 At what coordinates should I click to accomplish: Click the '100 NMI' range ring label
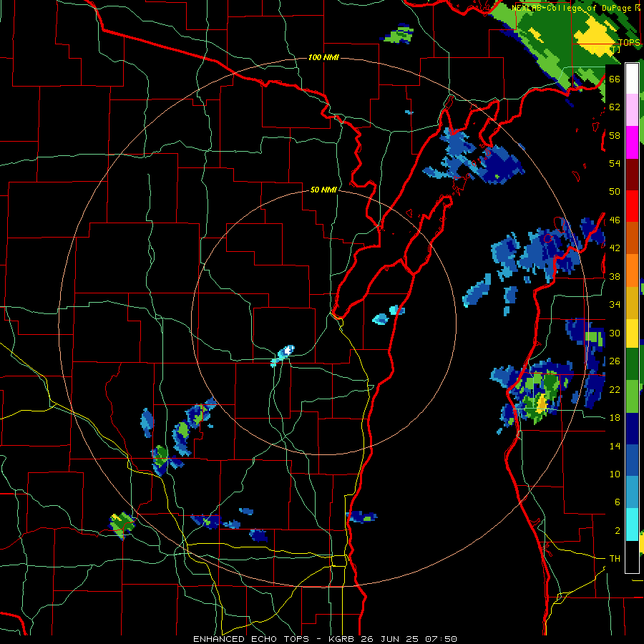click(323, 57)
